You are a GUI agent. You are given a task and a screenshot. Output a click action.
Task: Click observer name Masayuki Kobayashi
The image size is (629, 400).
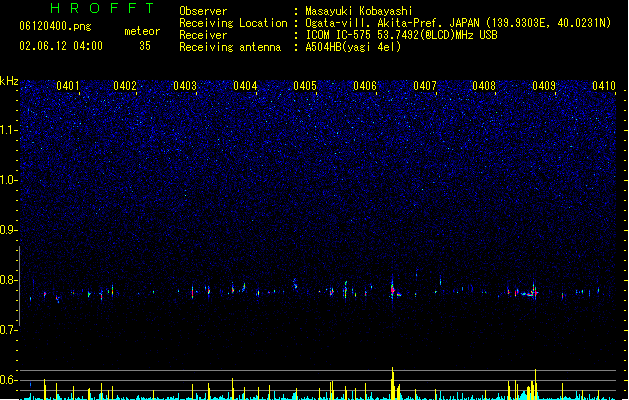[x=359, y=11]
